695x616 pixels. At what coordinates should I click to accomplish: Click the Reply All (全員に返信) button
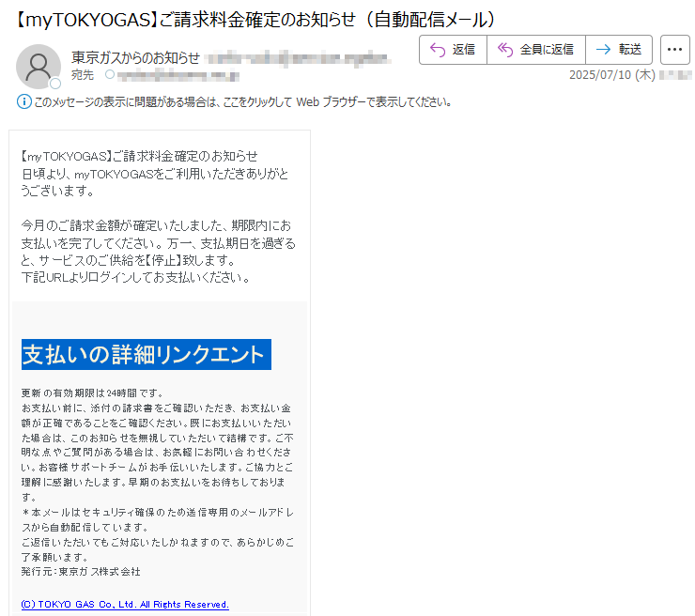[x=536, y=50]
